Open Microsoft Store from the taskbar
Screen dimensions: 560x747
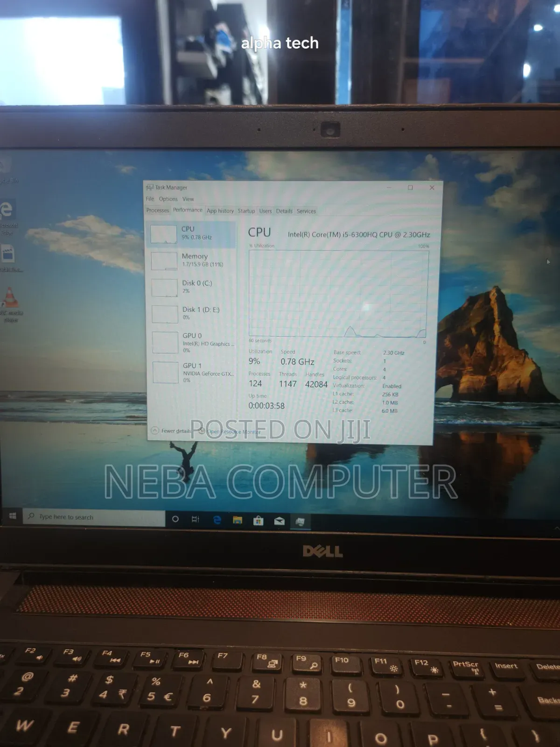[x=258, y=521]
